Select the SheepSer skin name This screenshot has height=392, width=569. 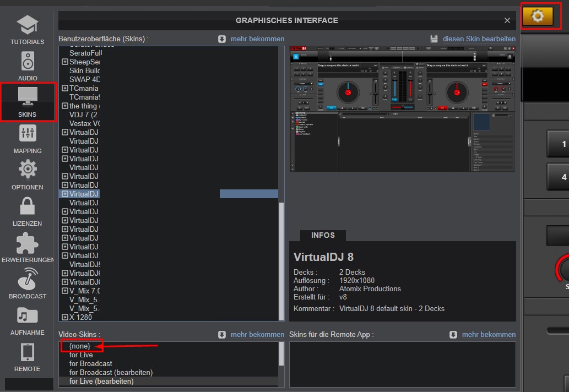[x=85, y=62]
